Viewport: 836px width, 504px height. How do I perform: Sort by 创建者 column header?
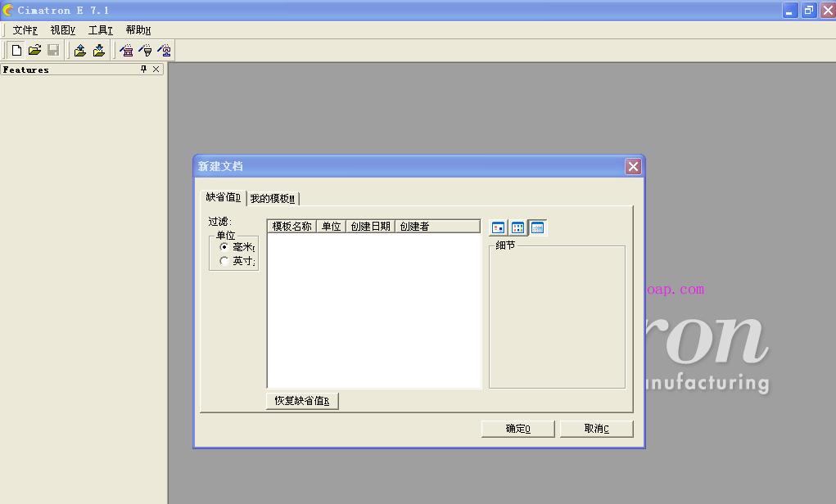[x=437, y=227]
